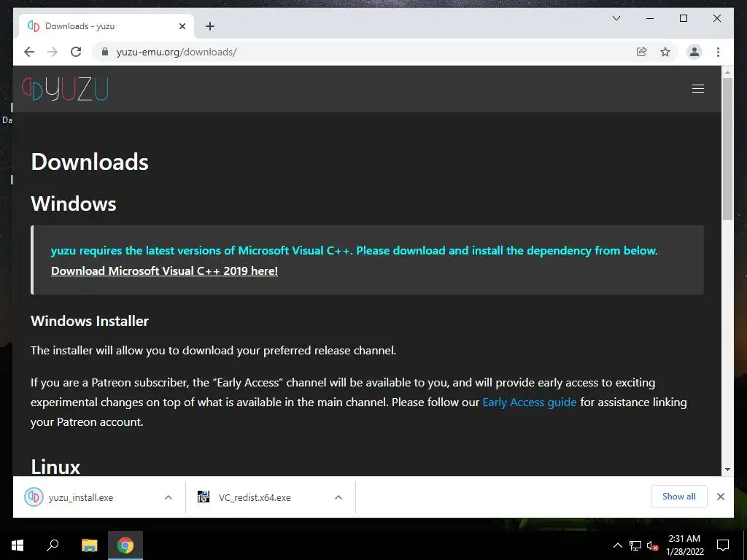Go back using browser back arrow
Viewport: 747px width, 560px height.
point(29,52)
